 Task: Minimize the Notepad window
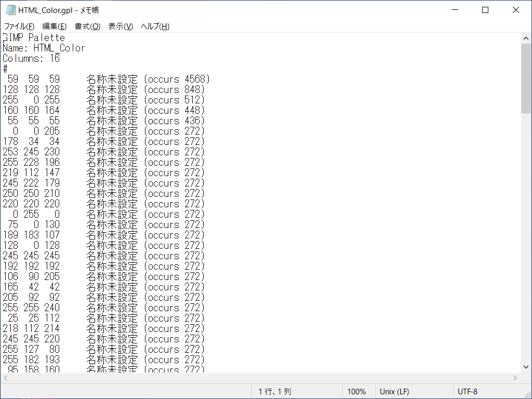(455, 10)
